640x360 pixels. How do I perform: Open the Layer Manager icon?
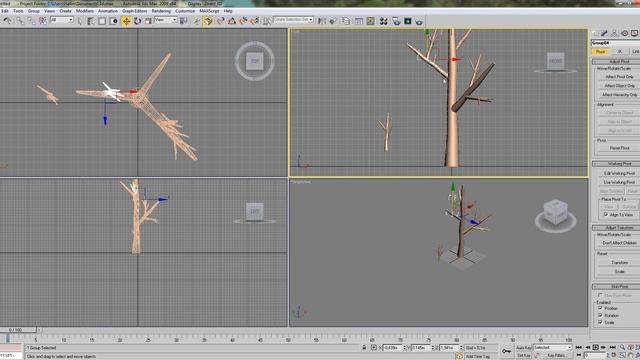tap(347, 21)
